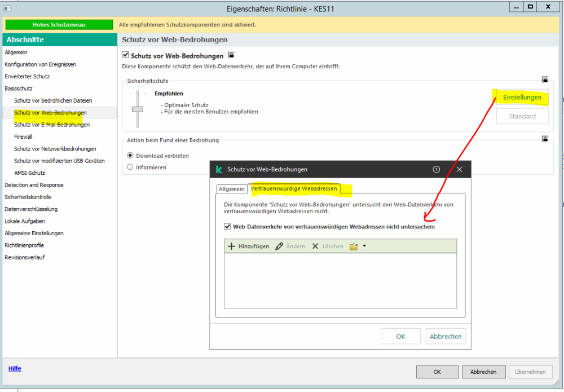Open dropdown arrow beside folder icon
The width and height of the screenshot is (564, 392).
click(x=364, y=246)
